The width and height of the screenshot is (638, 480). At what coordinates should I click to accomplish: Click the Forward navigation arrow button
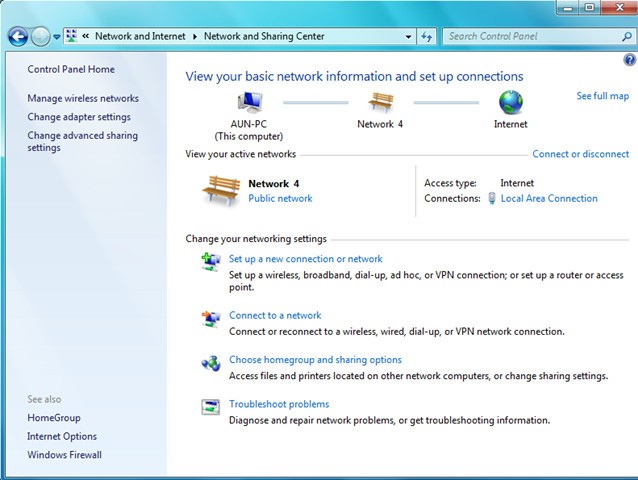(x=40, y=37)
